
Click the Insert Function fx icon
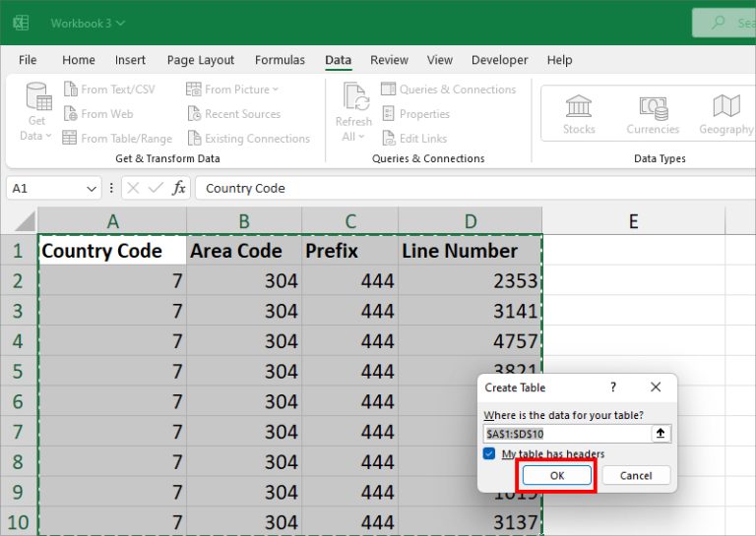tap(179, 188)
